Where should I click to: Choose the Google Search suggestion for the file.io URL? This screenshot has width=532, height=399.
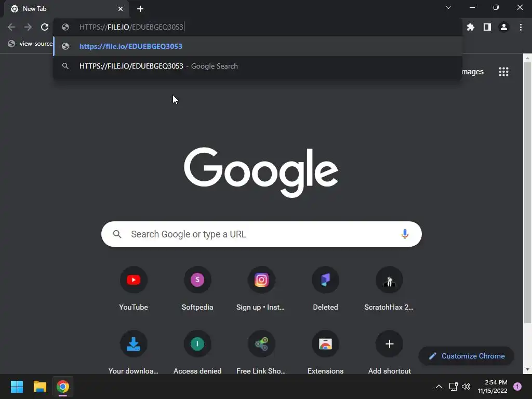258,66
